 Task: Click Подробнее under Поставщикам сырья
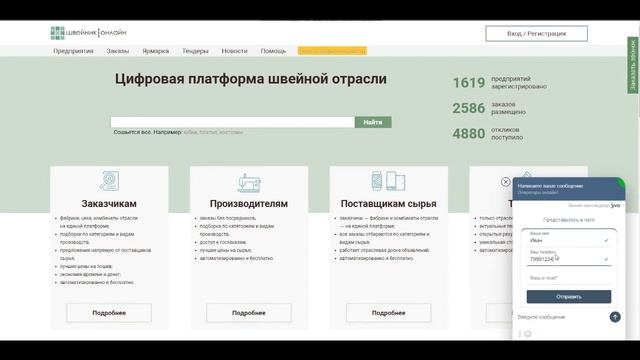pyautogui.click(x=389, y=313)
